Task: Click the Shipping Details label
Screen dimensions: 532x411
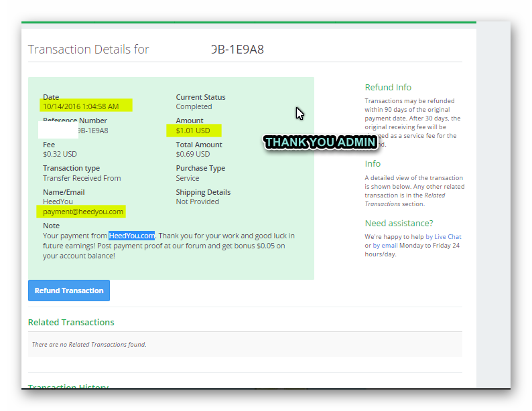Action: point(203,192)
